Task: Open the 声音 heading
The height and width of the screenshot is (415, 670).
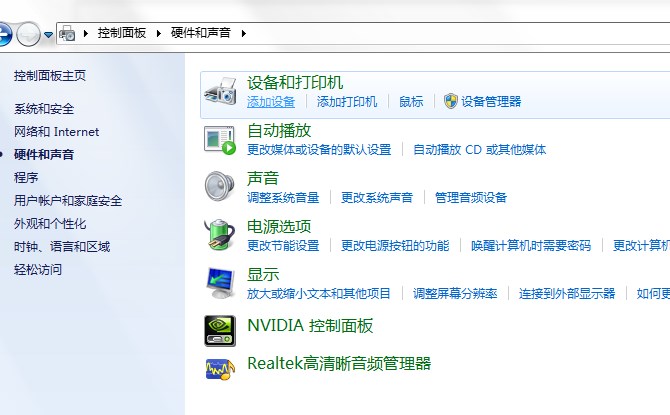Action: tap(263, 179)
